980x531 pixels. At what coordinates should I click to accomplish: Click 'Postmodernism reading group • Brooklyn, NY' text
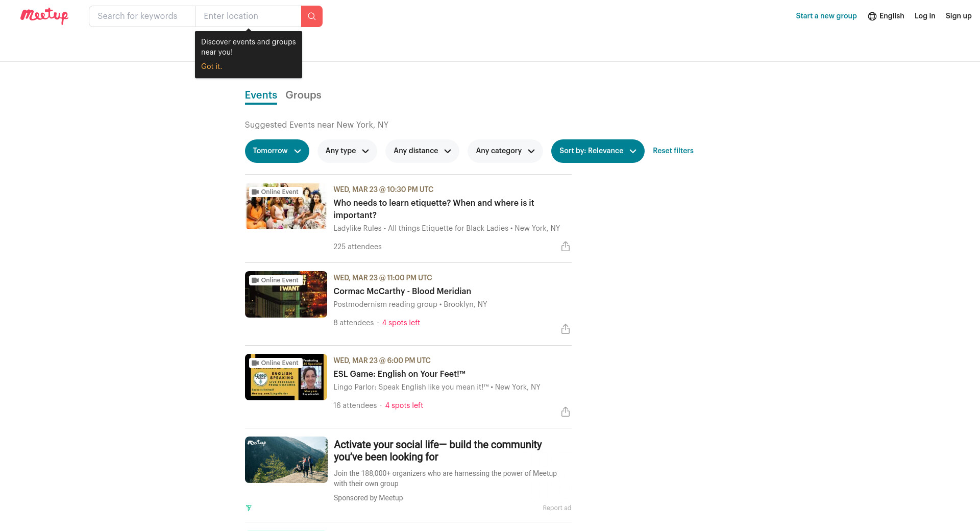(x=410, y=305)
